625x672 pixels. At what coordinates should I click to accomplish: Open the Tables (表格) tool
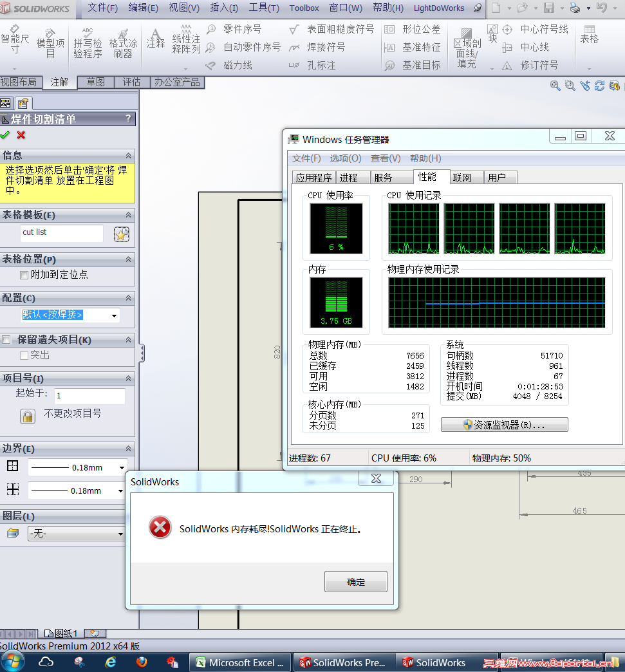pos(590,34)
